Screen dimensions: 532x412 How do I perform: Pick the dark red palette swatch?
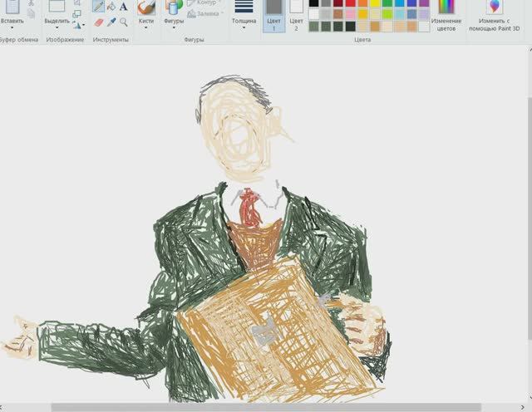[338, 3]
